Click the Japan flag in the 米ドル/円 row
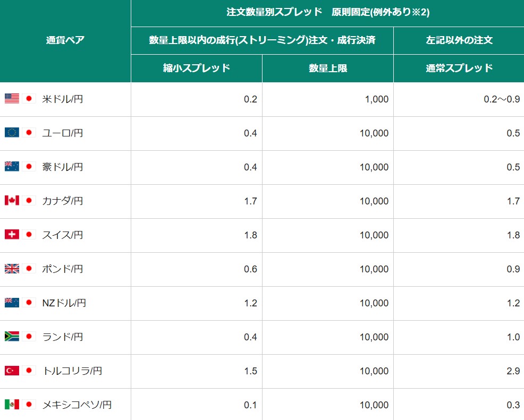The image size is (524, 420). (29, 98)
